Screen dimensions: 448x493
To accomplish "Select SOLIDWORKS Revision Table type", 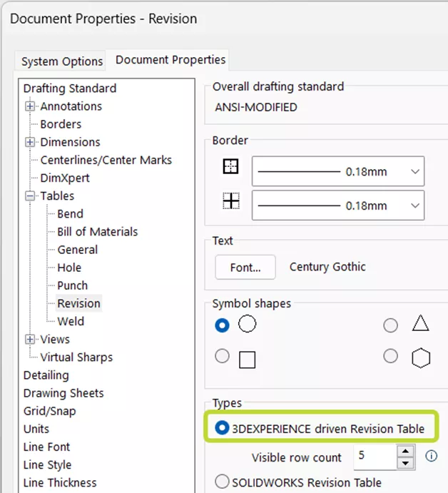I will click(223, 482).
